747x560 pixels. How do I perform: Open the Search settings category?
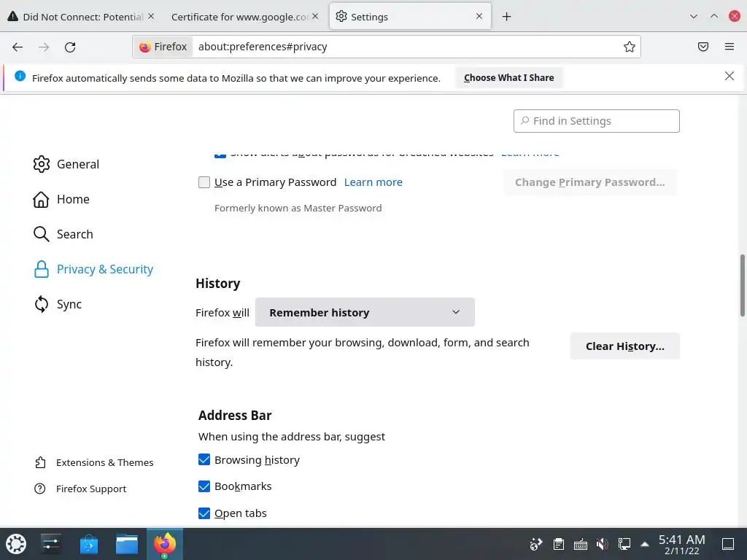(x=63, y=234)
